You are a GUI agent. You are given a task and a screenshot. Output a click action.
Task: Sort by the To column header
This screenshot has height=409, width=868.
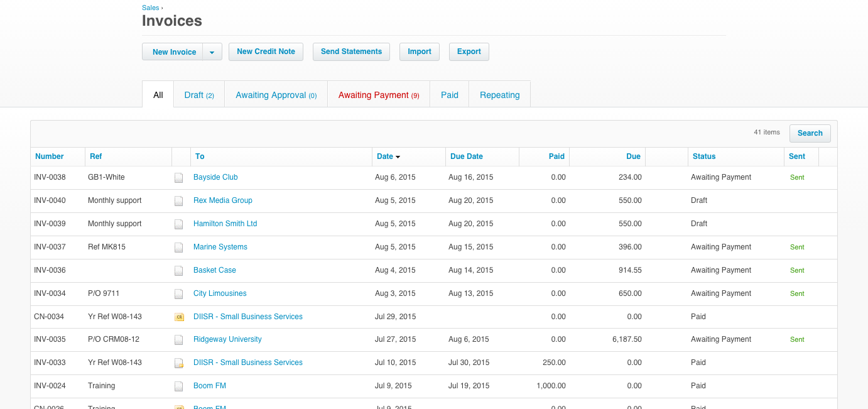point(200,156)
